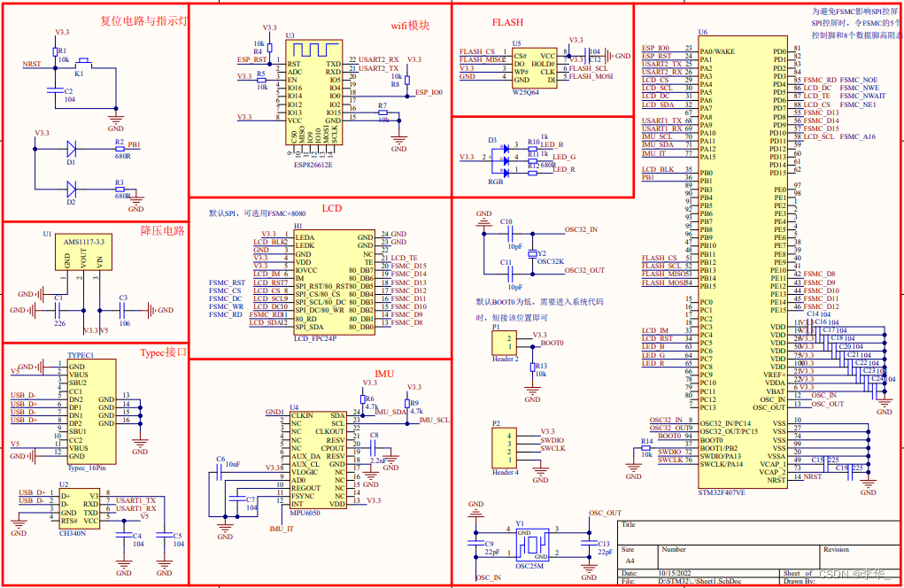Select capacitor C3 106 near AMS1117
Image resolution: width=904 pixels, height=588 pixels.
pos(123,310)
